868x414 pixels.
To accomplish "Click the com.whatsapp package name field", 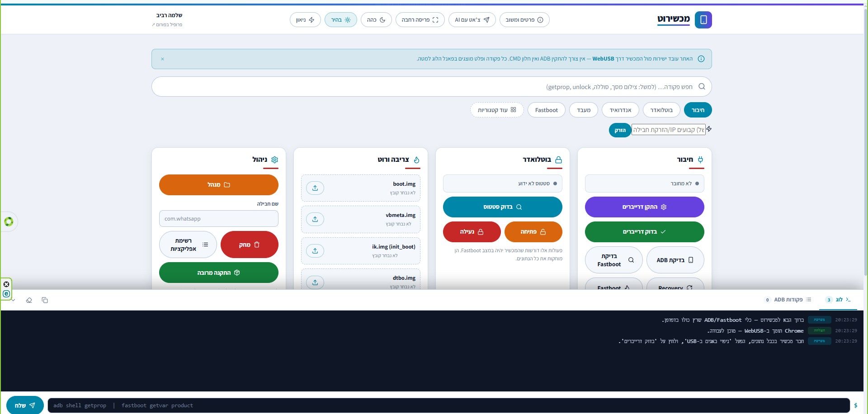I will 219,219.
